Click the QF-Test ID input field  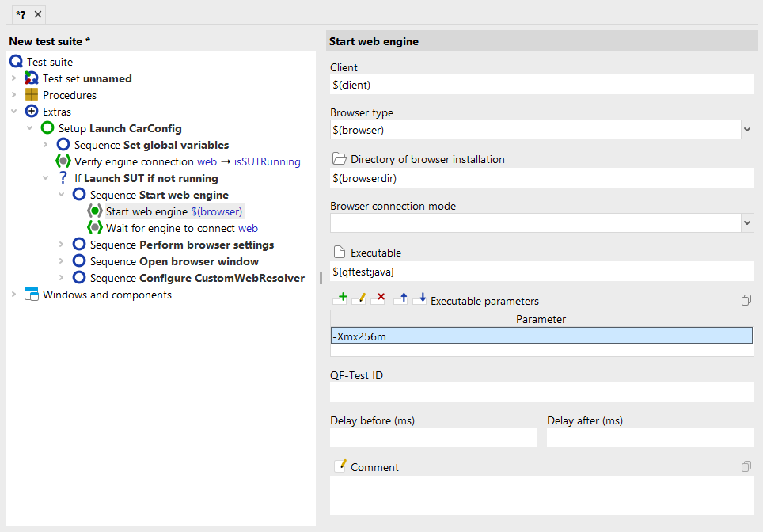click(541, 392)
